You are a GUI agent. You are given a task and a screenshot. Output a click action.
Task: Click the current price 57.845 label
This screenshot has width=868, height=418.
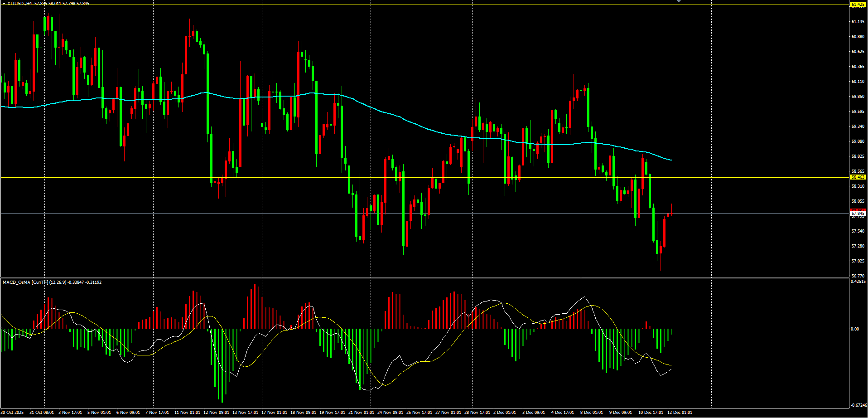[858, 213]
